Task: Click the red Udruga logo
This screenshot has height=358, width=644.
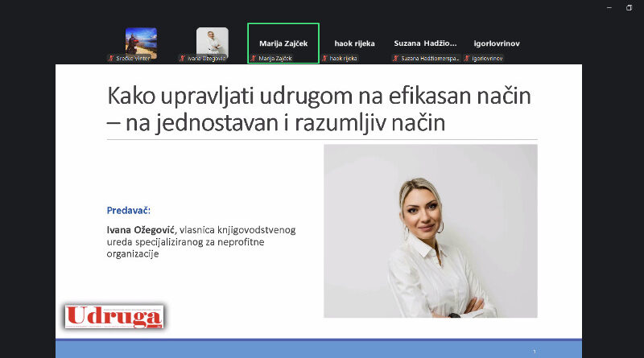Action: (114, 317)
